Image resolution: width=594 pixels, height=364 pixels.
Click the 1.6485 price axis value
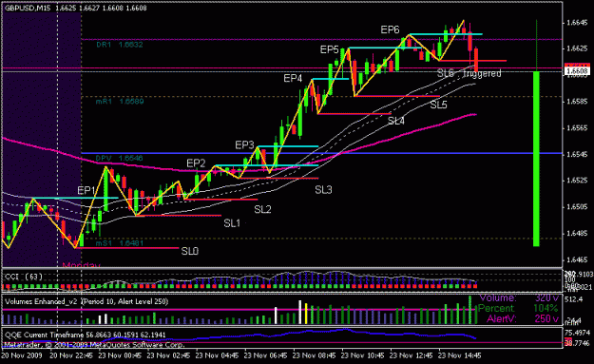point(577,234)
